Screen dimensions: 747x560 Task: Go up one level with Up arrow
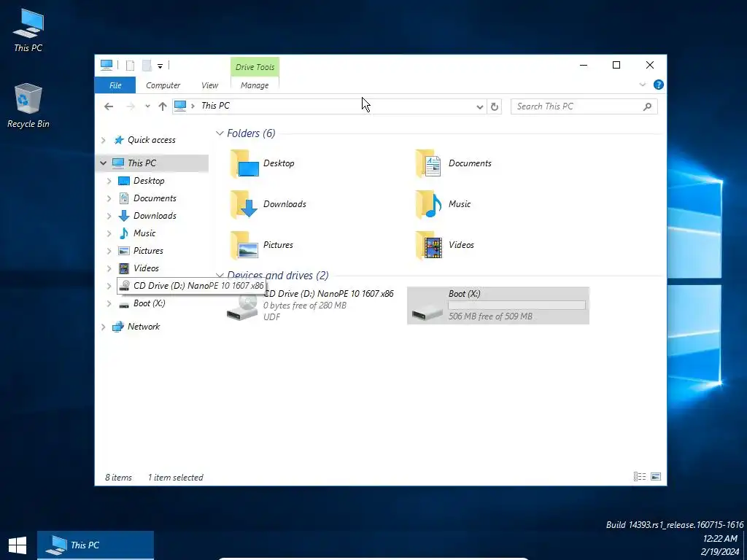[163, 106]
